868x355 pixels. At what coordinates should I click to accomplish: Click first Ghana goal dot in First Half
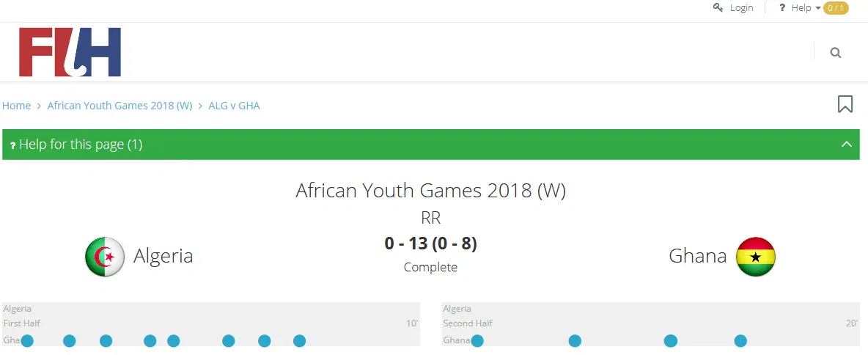[x=27, y=340]
